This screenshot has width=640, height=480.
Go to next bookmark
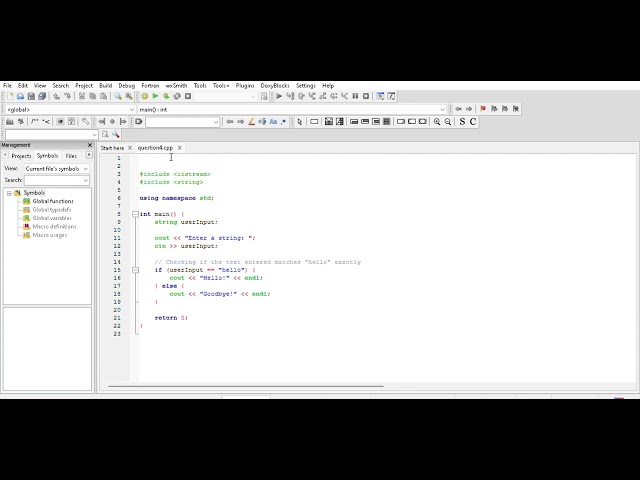[505, 109]
